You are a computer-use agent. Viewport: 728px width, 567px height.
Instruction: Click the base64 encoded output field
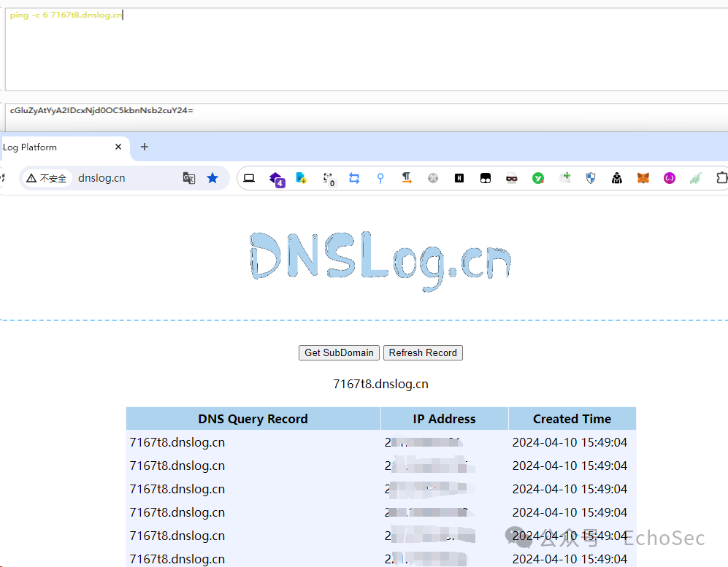(367, 117)
